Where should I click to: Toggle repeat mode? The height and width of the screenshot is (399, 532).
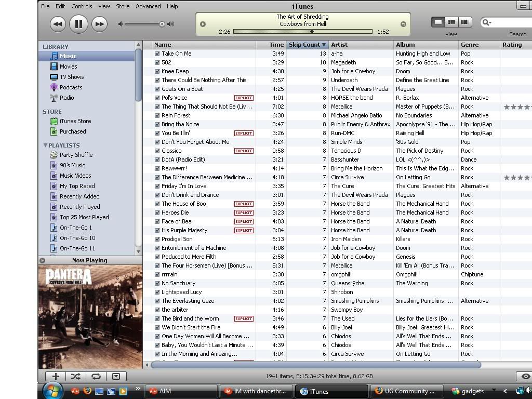[96, 376]
